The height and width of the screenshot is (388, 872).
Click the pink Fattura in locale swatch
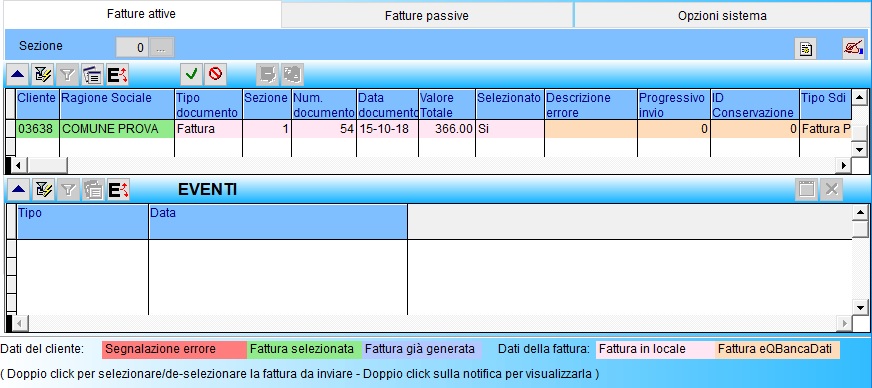[655, 350]
